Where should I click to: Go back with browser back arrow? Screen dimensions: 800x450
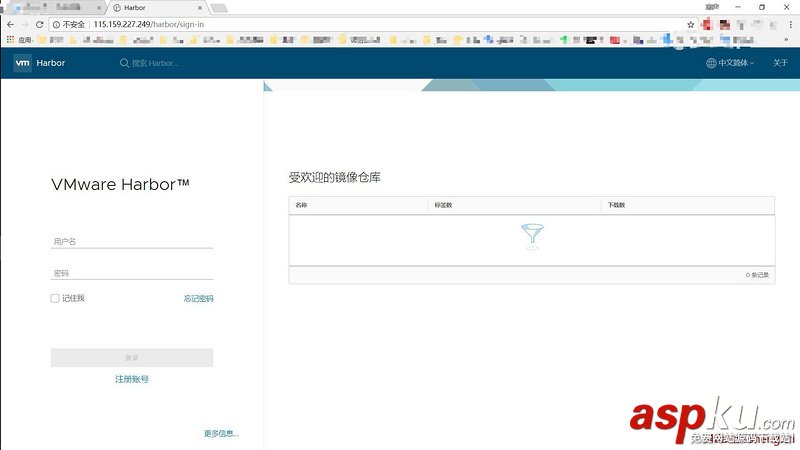(11, 24)
